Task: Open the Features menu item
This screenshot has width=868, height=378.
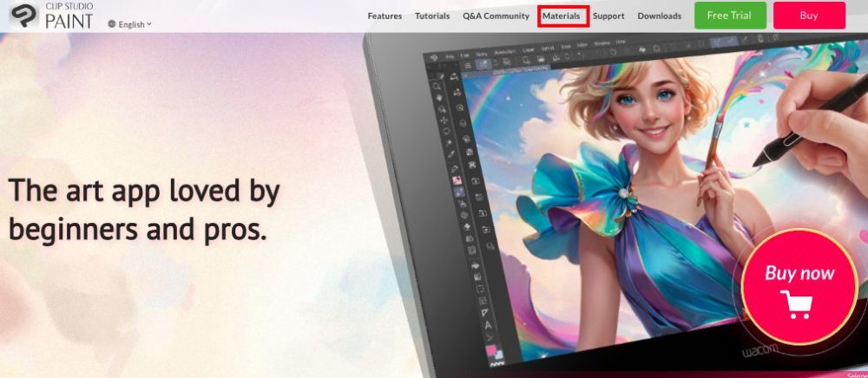Action: [385, 16]
